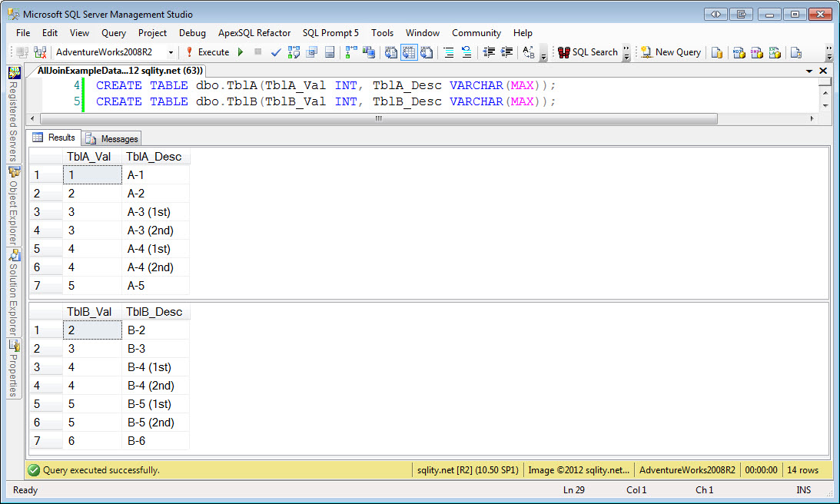Toggle Results to Grid output mode
Image resolution: width=840 pixels, height=504 pixels.
click(x=409, y=52)
